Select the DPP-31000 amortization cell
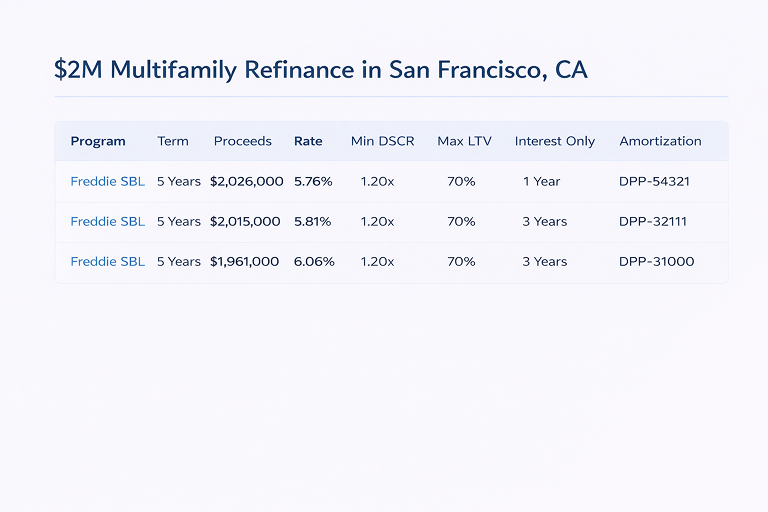The width and height of the screenshot is (768, 512). [x=656, y=262]
